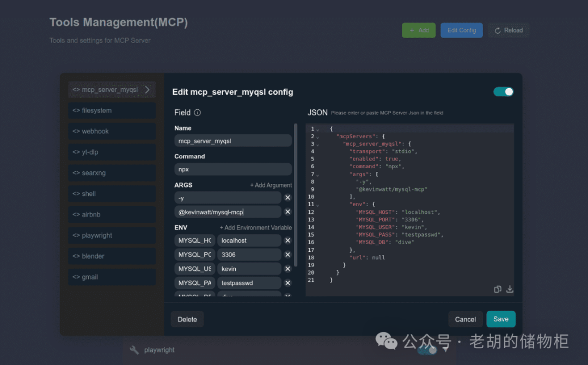Screen dimensions: 588x365
Task: Select the yt-dlp server entry
Action: (112, 152)
